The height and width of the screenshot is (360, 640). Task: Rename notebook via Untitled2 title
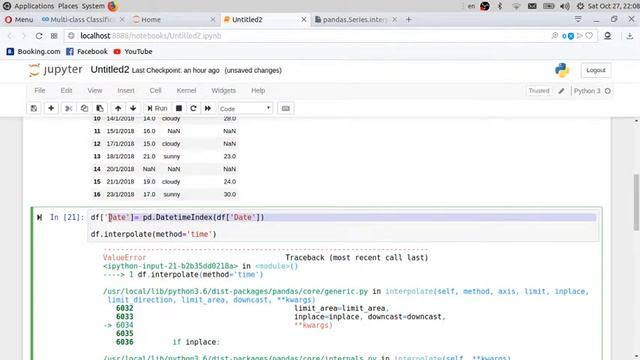click(110, 70)
